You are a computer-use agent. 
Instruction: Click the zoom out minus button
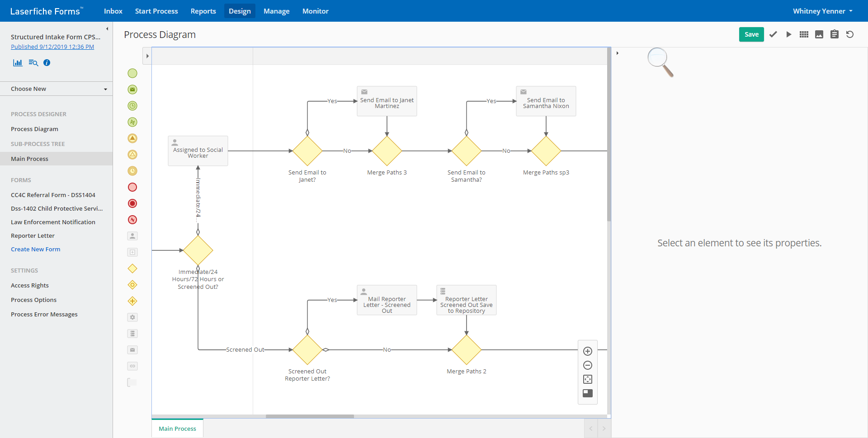tap(588, 365)
